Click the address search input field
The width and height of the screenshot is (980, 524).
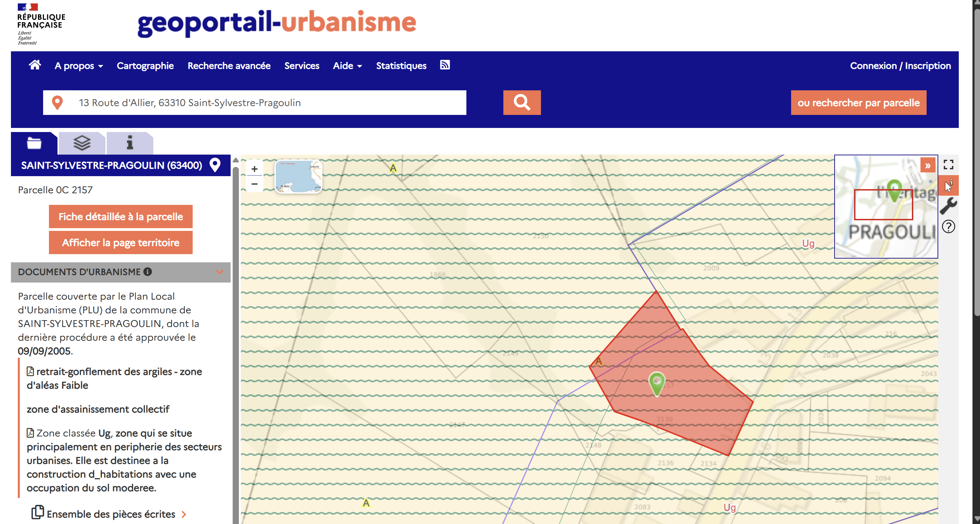click(266, 103)
